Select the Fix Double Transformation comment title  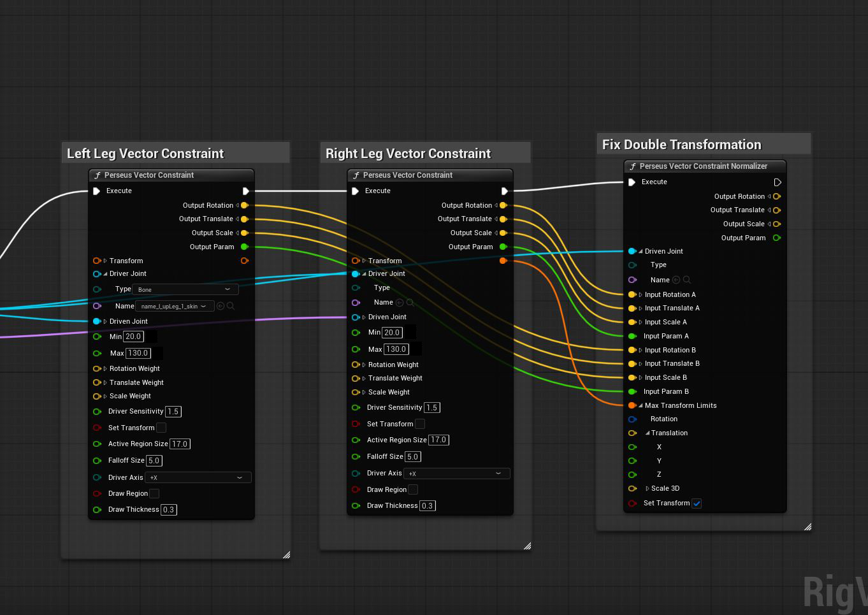pyautogui.click(x=681, y=145)
